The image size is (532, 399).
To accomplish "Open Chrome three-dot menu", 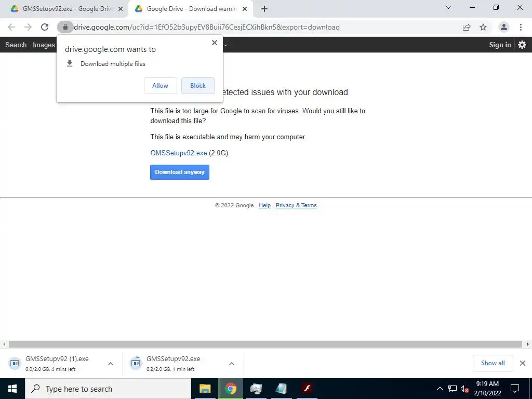I will coord(521,27).
